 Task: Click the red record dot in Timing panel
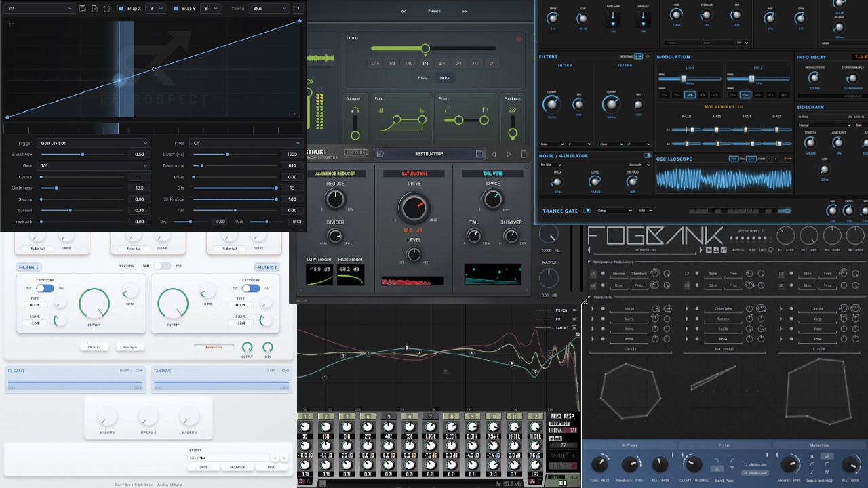coord(519,39)
